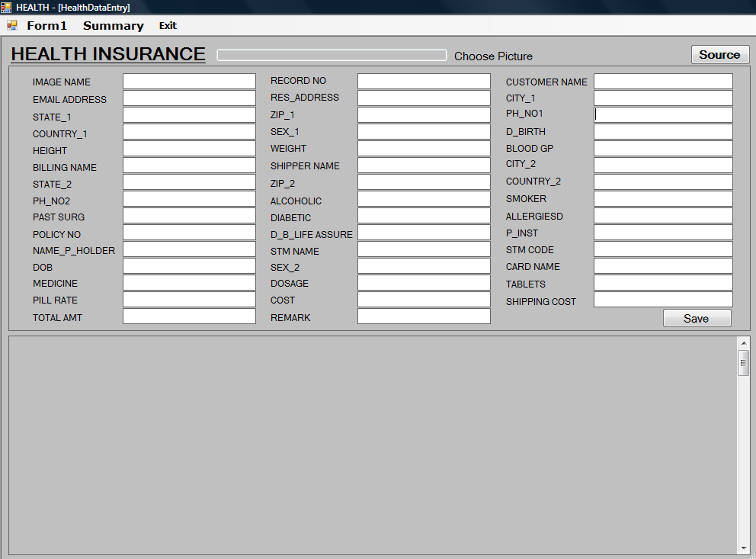The height and width of the screenshot is (559, 756).
Task: Select the SHIPPING COST input field
Action: pyautogui.click(x=663, y=300)
